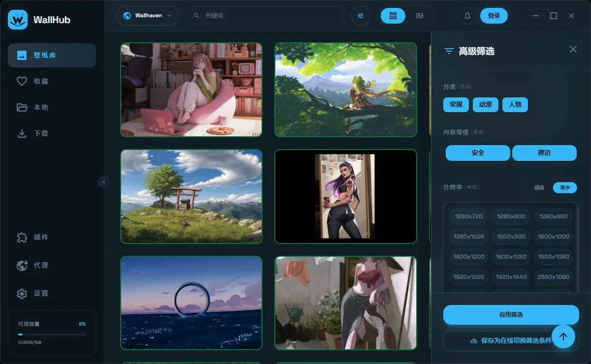This screenshot has width=591, height=364.
Task: Switch to grid view layout
Action: [393, 16]
